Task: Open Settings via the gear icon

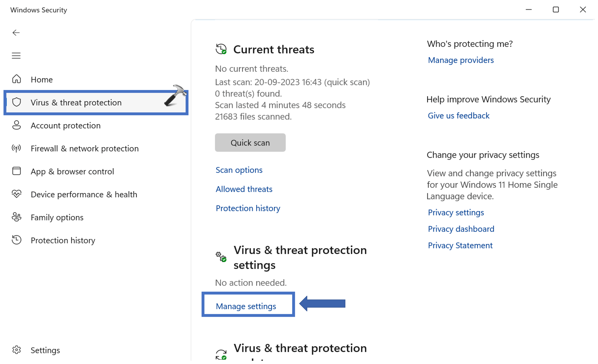Action: pos(17,350)
